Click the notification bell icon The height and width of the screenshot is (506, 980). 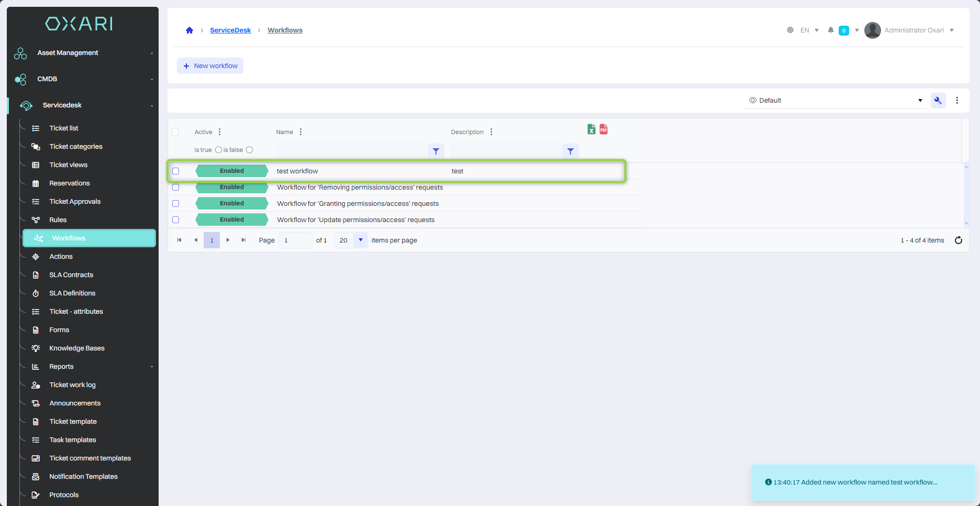click(830, 30)
